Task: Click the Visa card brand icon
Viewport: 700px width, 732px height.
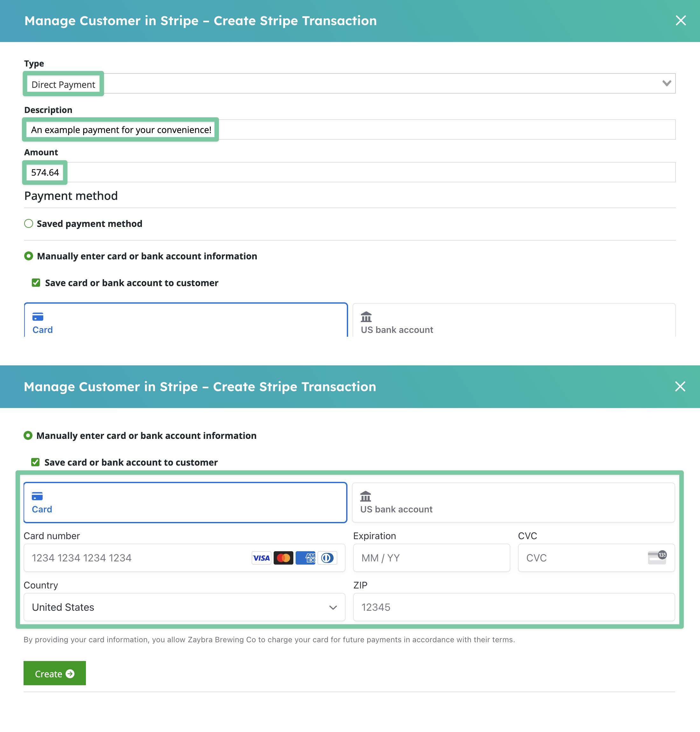Action: pyautogui.click(x=261, y=558)
